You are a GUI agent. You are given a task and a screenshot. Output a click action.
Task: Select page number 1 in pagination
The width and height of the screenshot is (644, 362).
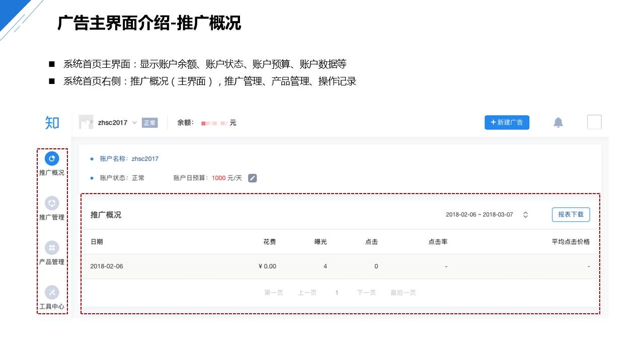(337, 293)
